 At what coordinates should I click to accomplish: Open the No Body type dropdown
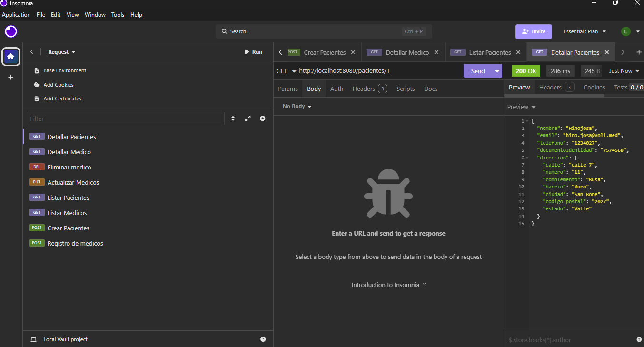pyautogui.click(x=297, y=106)
